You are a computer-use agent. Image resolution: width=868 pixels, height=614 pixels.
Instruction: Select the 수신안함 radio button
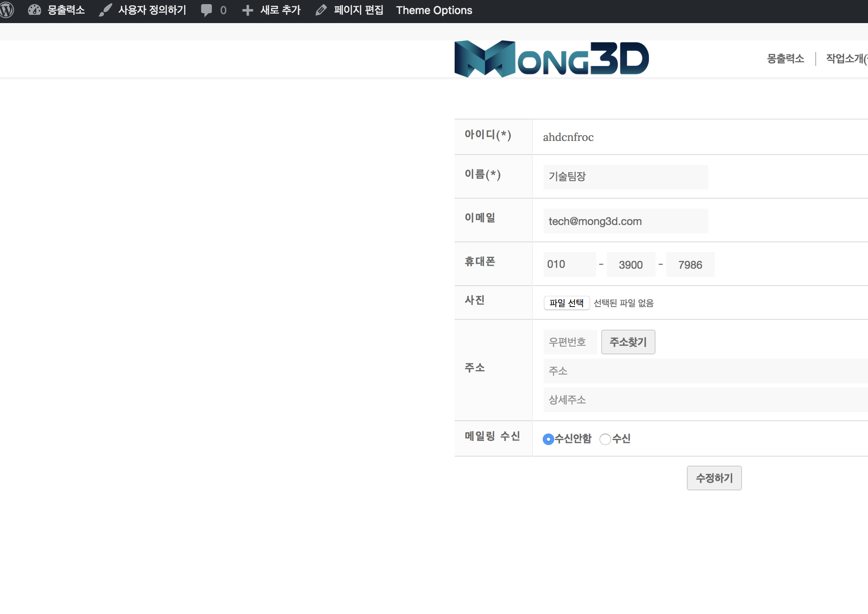tap(548, 439)
